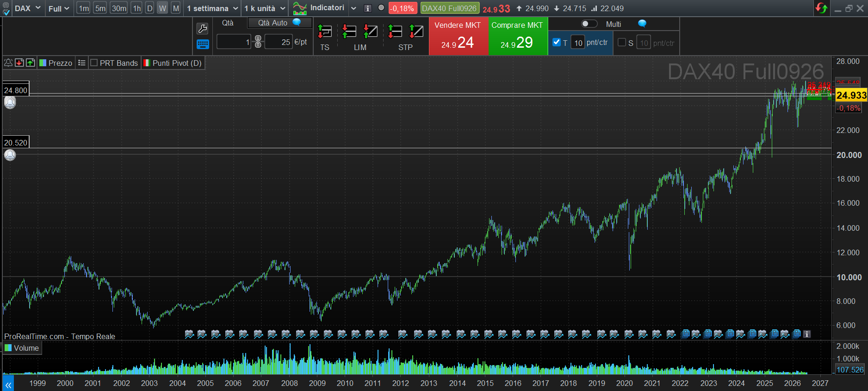868x391 pixels.
Task: Click the Comprare MKT buy button
Action: pos(518,36)
